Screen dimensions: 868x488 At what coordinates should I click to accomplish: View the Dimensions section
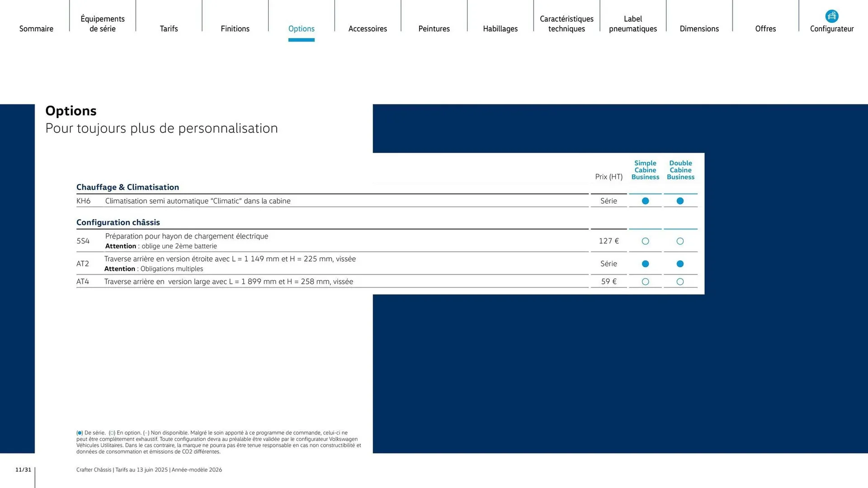click(699, 28)
